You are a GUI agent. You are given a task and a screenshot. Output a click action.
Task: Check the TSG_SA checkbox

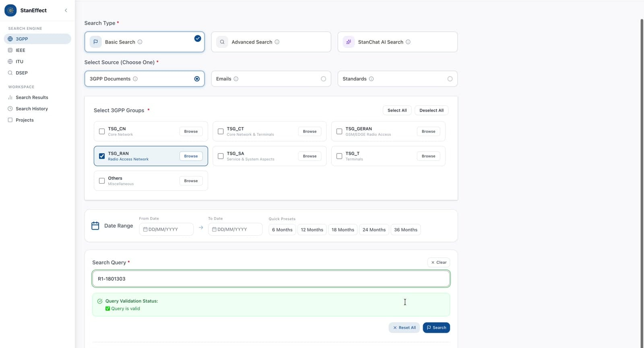[x=221, y=156]
